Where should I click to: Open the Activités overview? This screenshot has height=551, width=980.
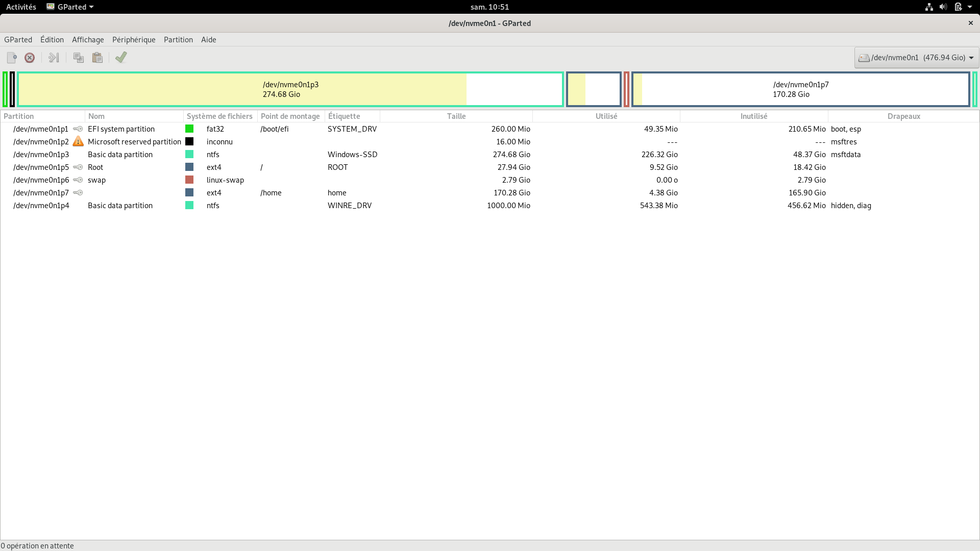[21, 7]
